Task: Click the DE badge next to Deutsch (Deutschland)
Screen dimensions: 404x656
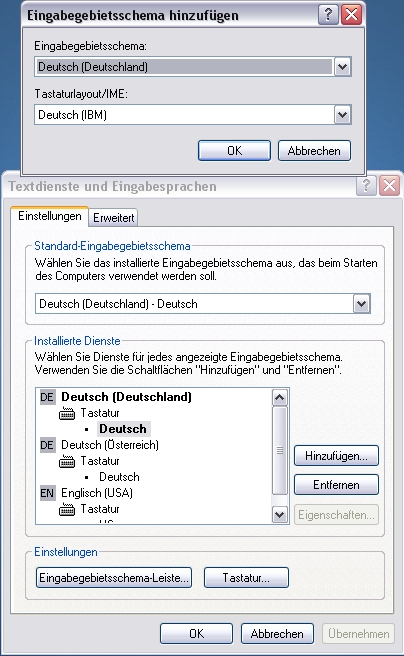Action: point(47,397)
